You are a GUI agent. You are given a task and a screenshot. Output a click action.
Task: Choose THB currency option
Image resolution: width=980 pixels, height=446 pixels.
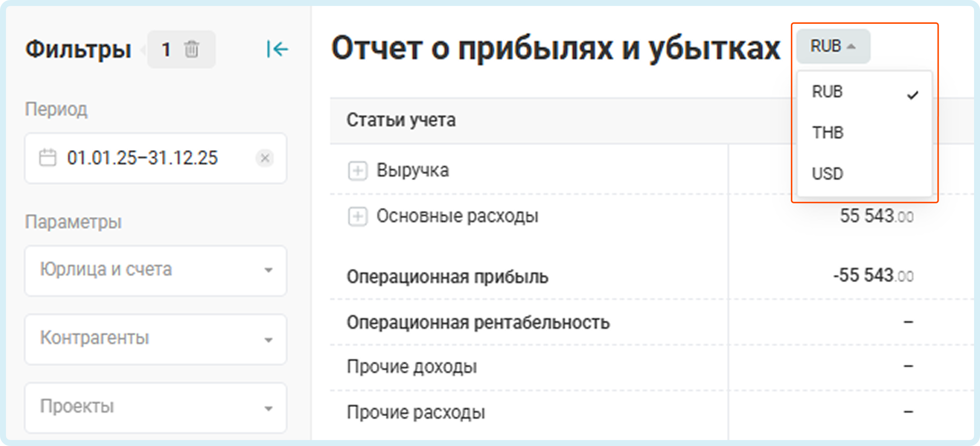(x=828, y=133)
